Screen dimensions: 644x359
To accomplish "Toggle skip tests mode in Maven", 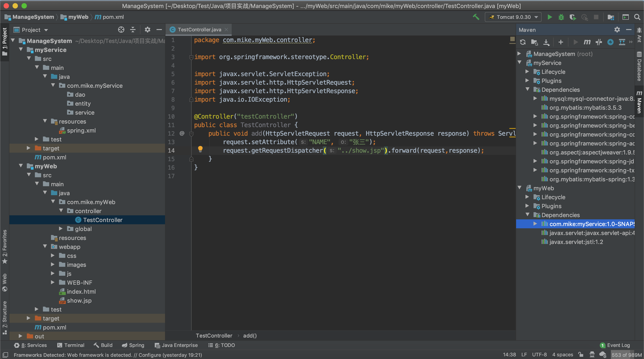I will (x=610, y=42).
